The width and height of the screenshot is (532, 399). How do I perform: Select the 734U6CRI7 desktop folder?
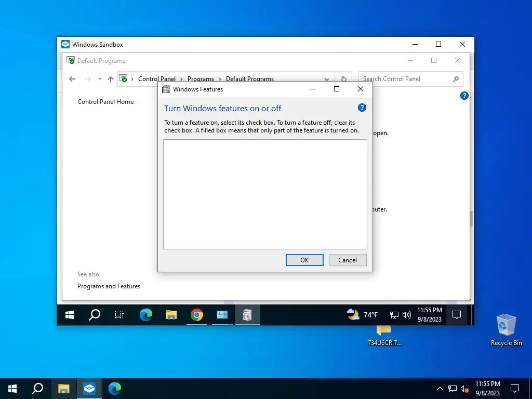[x=384, y=336]
